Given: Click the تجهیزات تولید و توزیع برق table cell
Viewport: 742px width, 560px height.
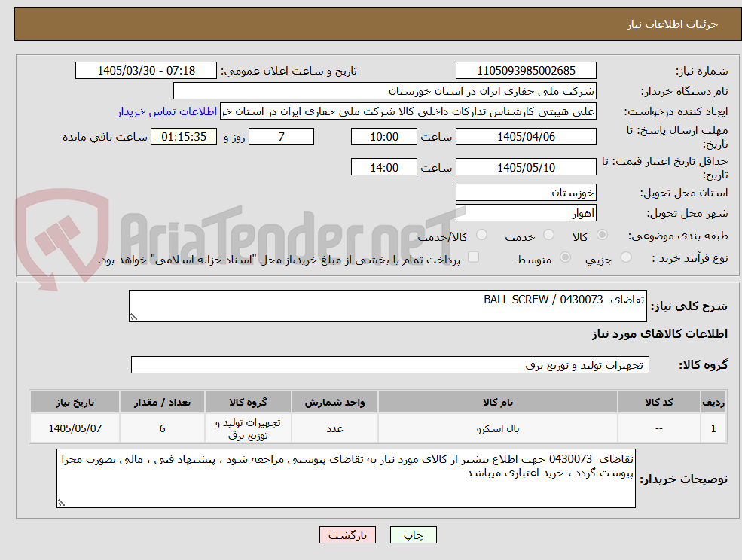Looking at the screenshot, I should 248,428.
